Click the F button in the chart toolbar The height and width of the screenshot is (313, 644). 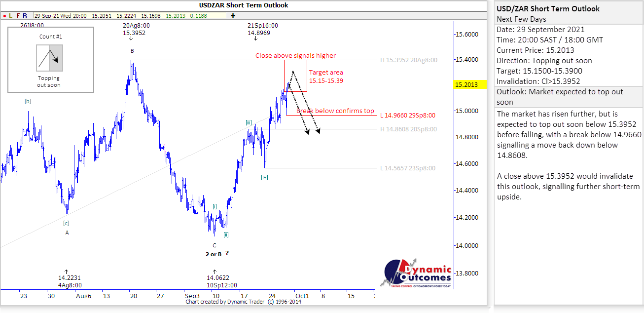(x=18, y=16)
